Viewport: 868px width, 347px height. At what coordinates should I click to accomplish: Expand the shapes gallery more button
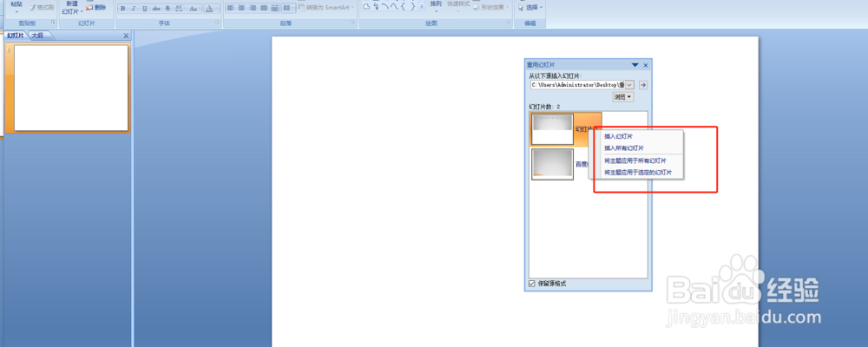[x=421, y=6]
